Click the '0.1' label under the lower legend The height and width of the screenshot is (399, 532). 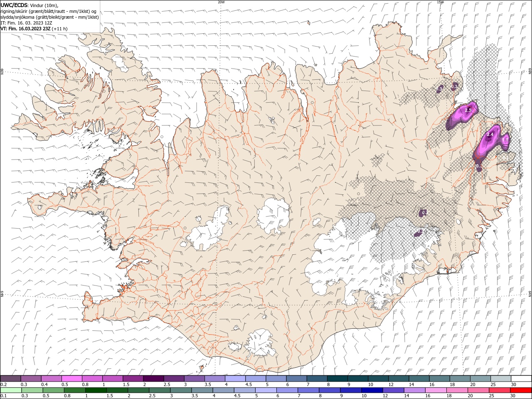click(3, 396)
